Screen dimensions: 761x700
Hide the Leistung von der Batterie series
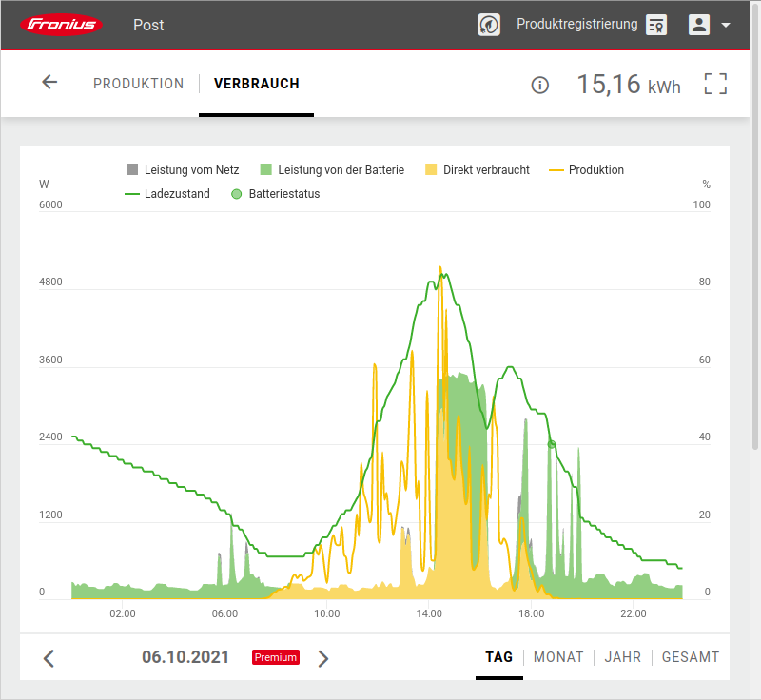pos(332,170)
